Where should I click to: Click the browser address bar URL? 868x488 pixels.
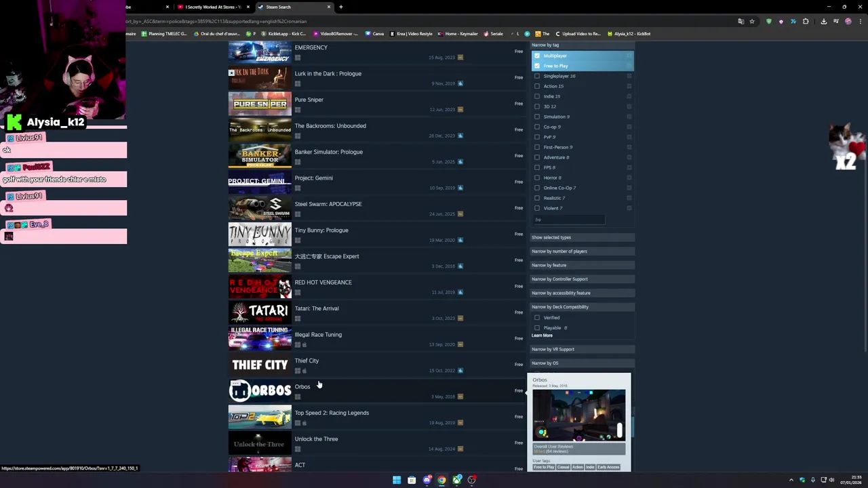point(216,21)
